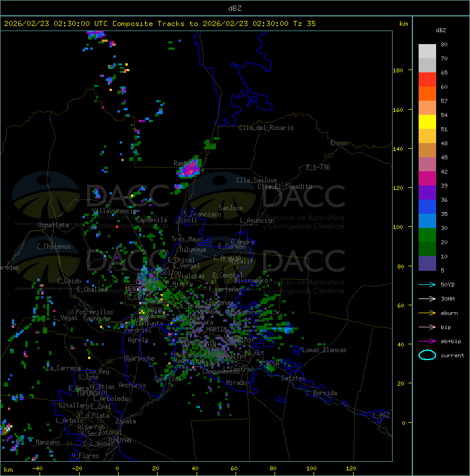Pick the magenta swatch in the dBZ scale

[427, 178]
